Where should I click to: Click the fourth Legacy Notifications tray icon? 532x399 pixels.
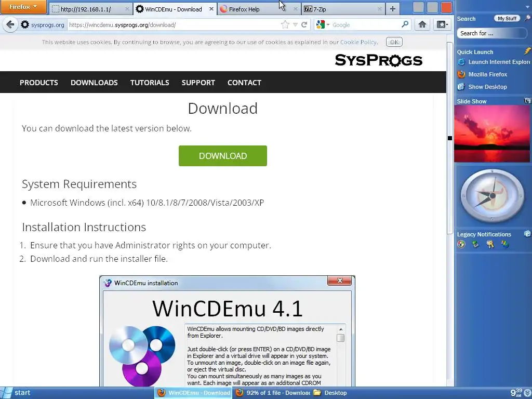505,244
